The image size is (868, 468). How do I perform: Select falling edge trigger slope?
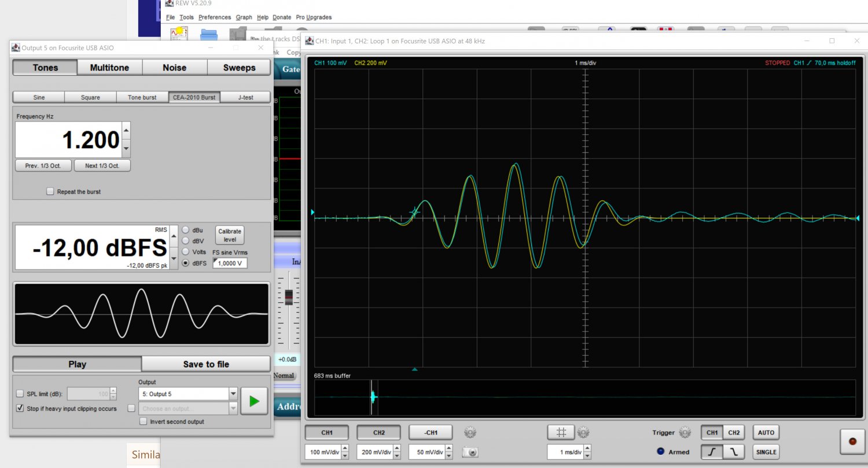[734, 452]
